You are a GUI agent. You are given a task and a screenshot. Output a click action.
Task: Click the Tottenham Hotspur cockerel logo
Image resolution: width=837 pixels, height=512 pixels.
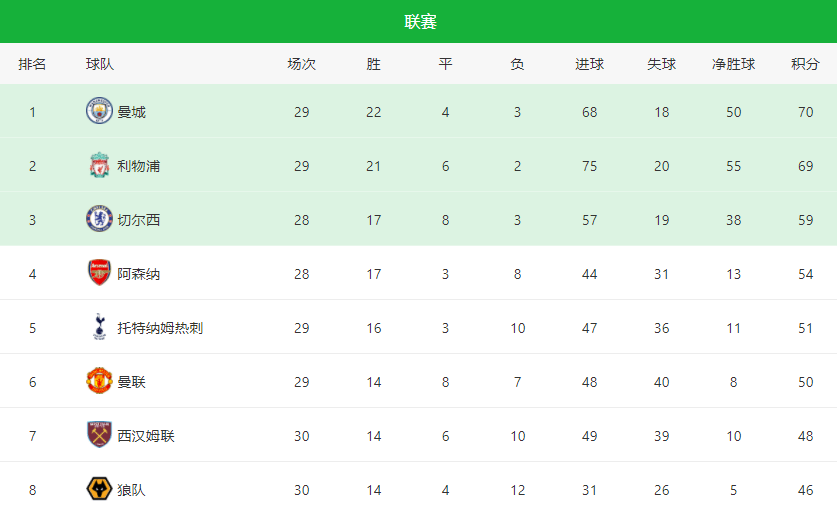point(99,327)
